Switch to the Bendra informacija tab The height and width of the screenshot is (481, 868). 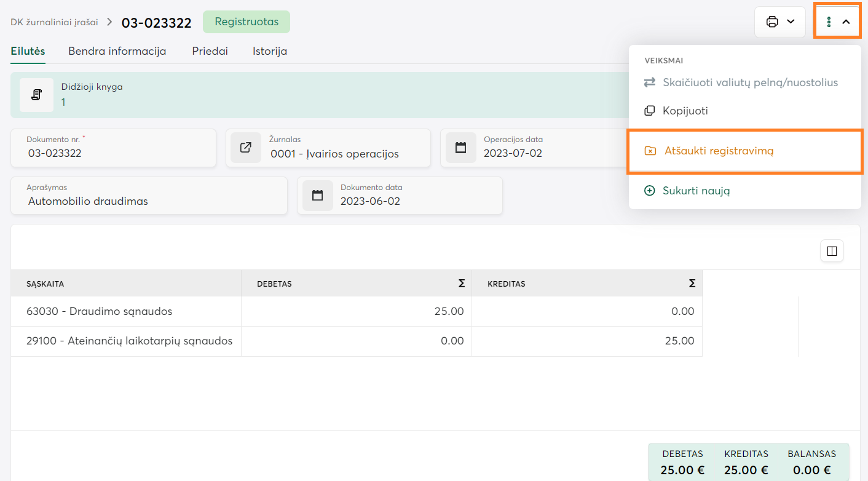pos(117,52)
